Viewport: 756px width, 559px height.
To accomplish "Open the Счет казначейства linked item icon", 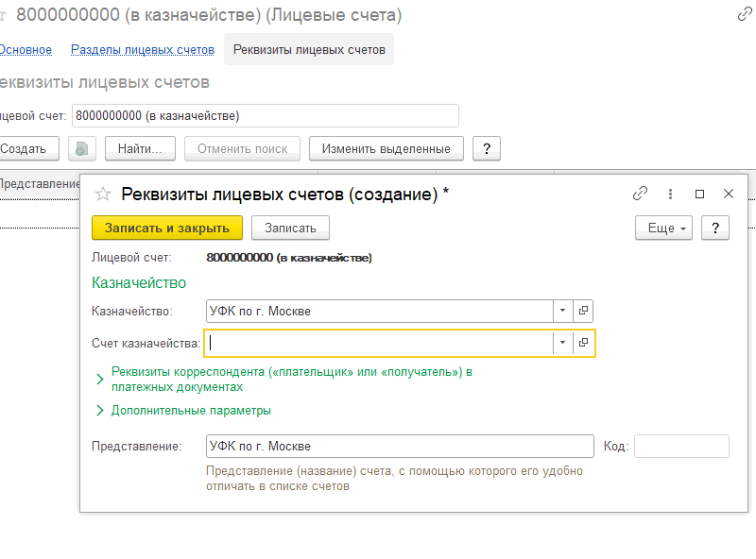I will 583,343.
